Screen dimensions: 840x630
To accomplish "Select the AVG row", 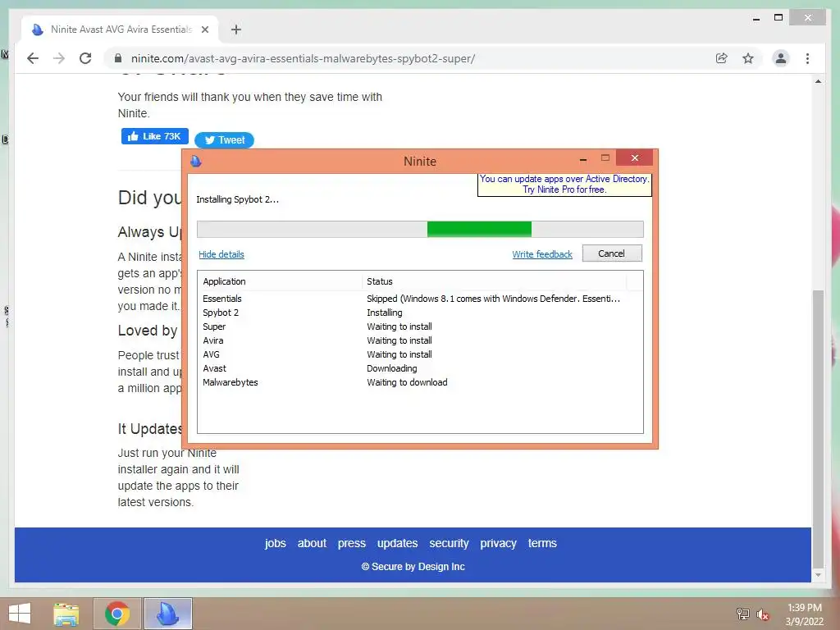I will tap(420, 354).
